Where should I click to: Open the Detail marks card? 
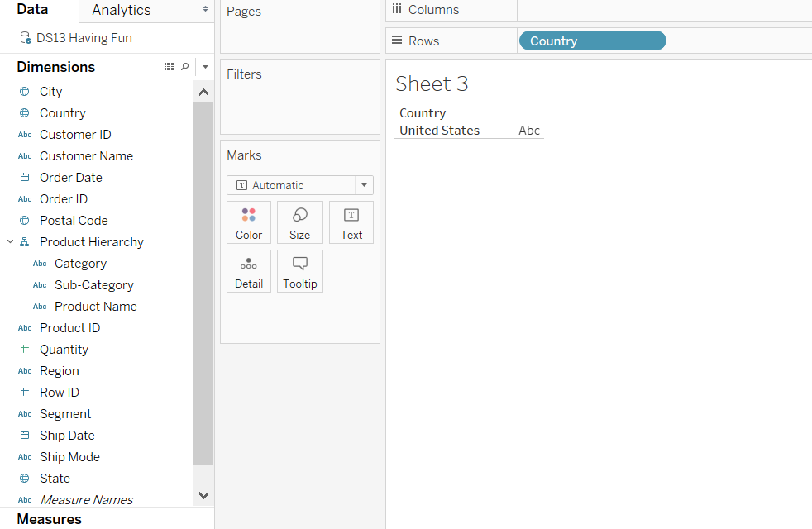pos(248,271)
